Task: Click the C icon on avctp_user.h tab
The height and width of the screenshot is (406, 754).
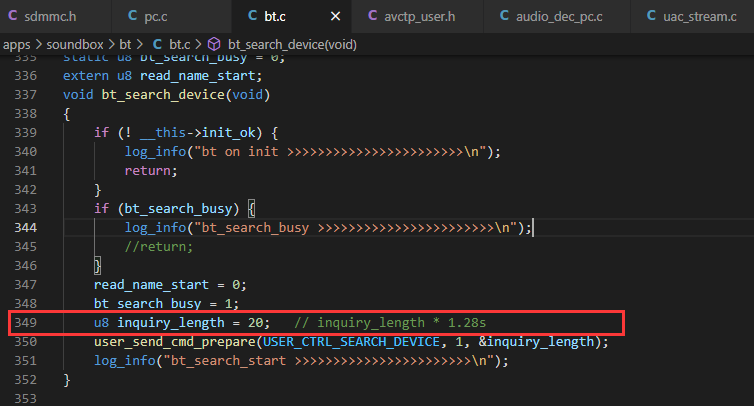Action: (373, 16)
